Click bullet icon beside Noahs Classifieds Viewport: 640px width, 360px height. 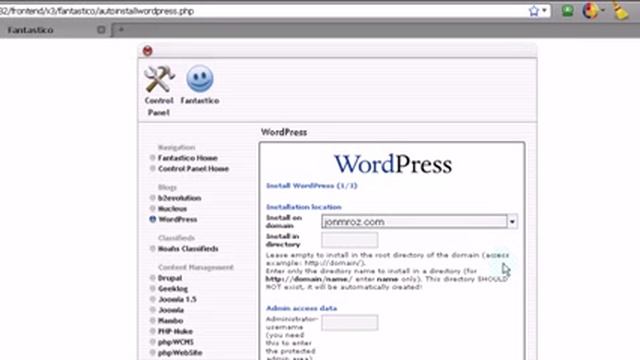(x=153, y=248)
